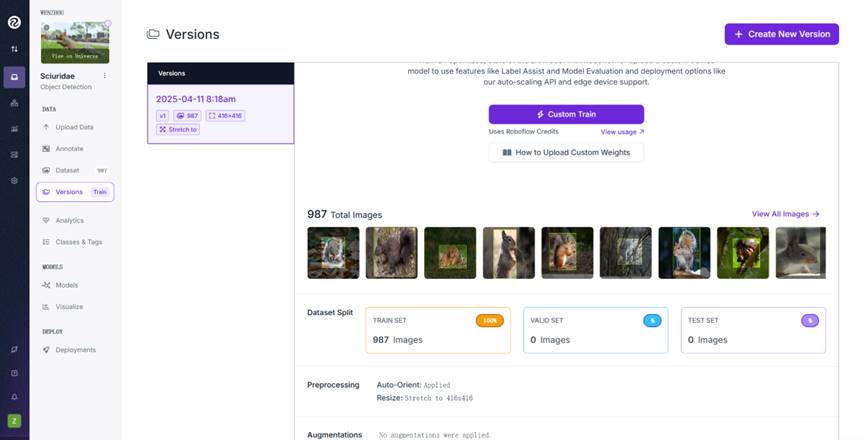Open the project three-dot menu next to Sciuridae
865x440 pixels.
click(x=105, y=76)
